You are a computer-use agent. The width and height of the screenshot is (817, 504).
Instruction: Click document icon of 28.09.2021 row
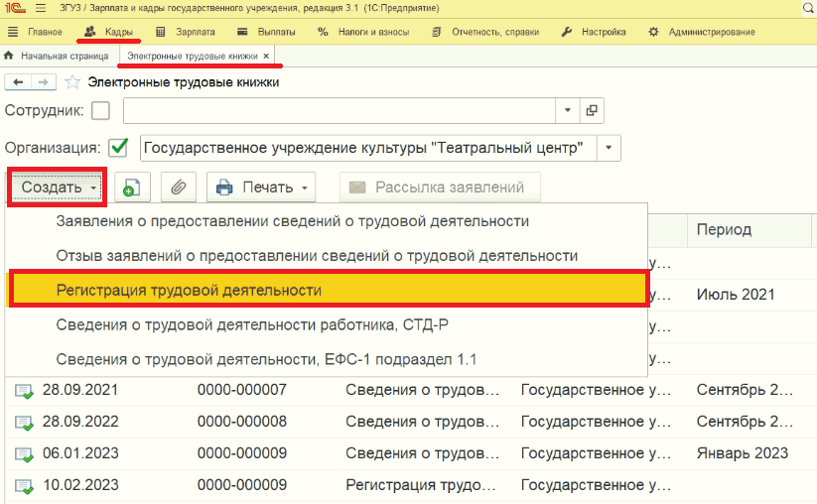click(24, 391)
